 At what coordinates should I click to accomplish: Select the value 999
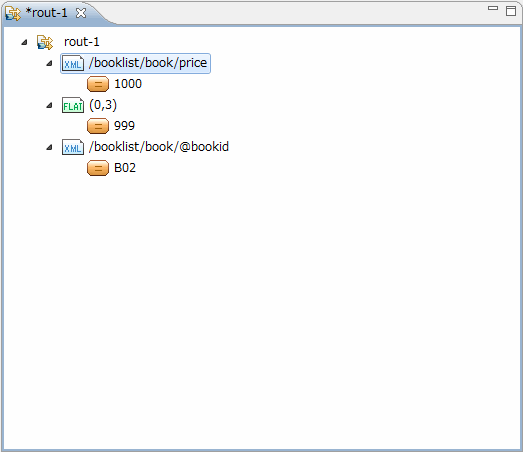click(x=124, y=126)
